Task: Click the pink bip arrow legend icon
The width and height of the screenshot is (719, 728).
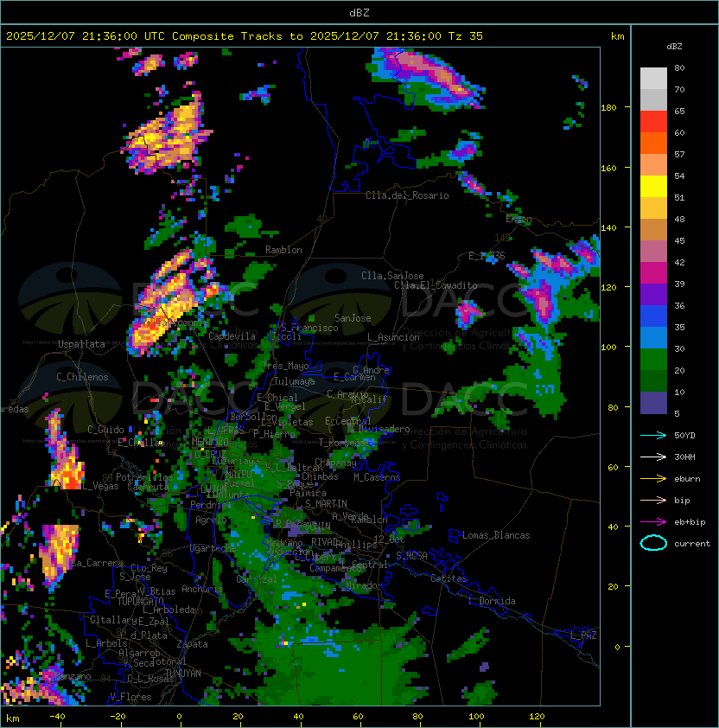Action: 653,500
